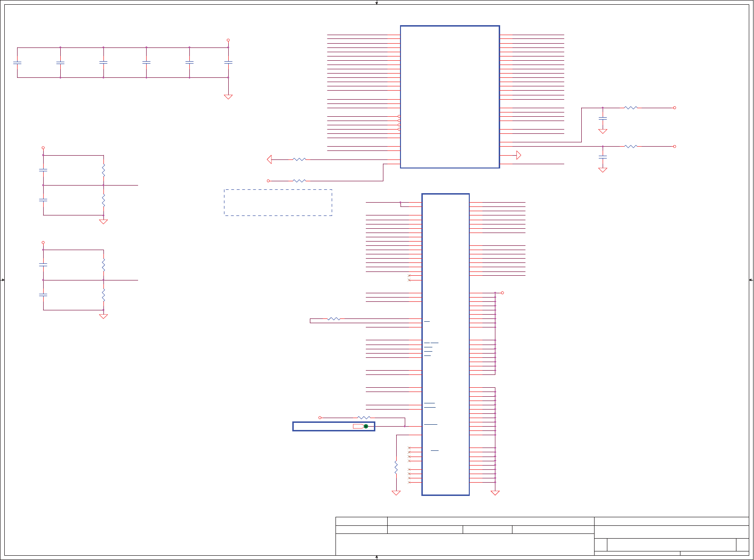Click the ground symbol under the six-capacitor bank
Screen dimensions: 754x560
coord(228,97)
